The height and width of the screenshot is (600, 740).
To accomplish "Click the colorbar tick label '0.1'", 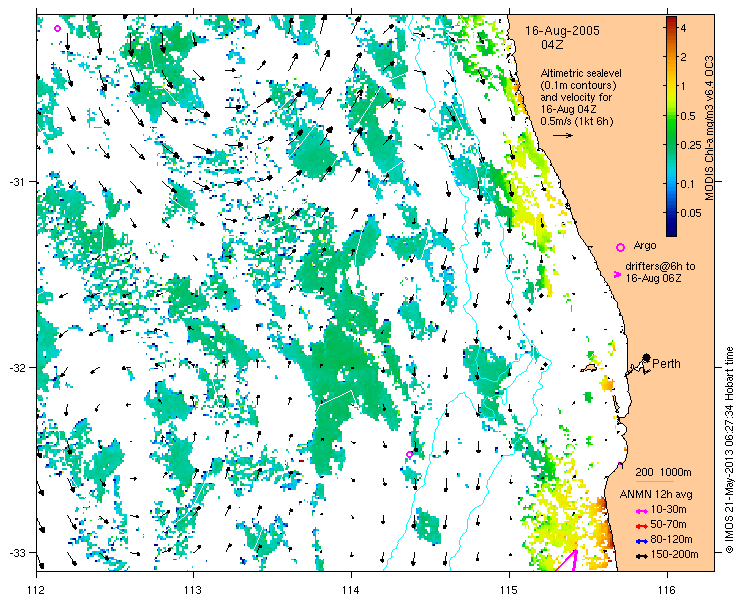I will point(688,183).
